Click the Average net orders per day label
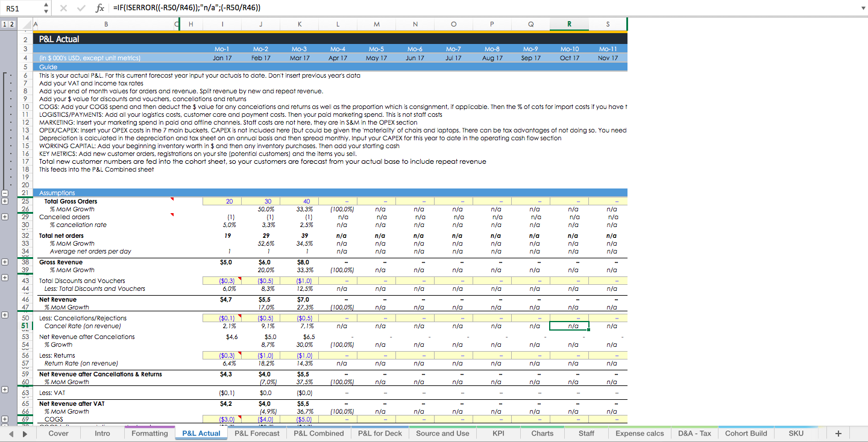The height and width of the screenshot is (442, 868). pos(90,251)
